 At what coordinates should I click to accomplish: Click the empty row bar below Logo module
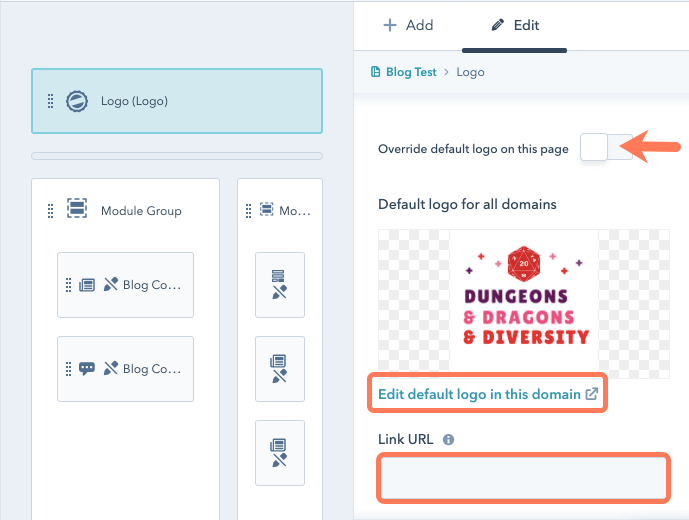pyautogui.click(x=177, y=156)
